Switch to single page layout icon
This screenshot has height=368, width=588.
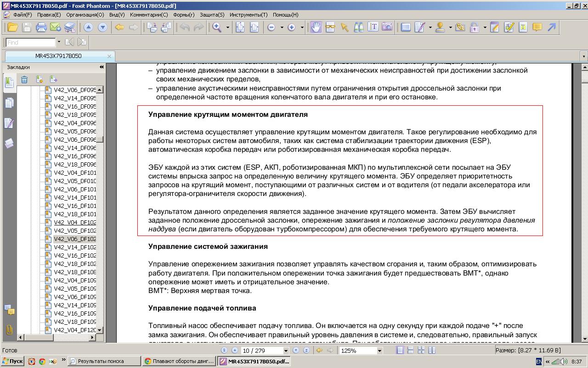point(400,351)
